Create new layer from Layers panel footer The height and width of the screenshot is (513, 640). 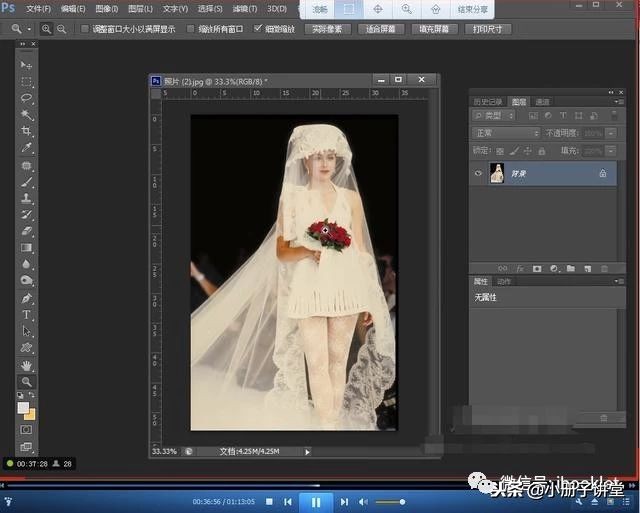[587, 268]
